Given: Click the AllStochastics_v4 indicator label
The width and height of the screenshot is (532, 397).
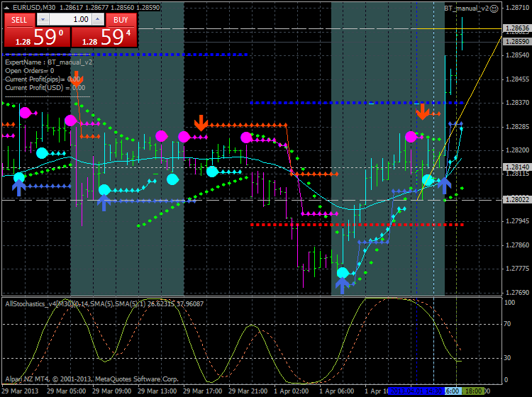Looking at the screenshot, I should click(x=104, y=303).
